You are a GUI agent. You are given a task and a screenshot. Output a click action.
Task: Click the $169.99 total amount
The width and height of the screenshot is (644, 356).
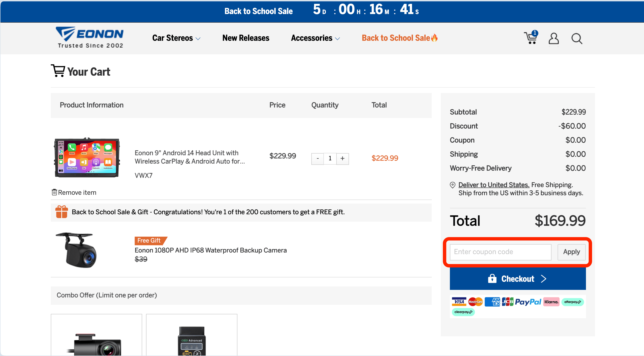point(560,221)
